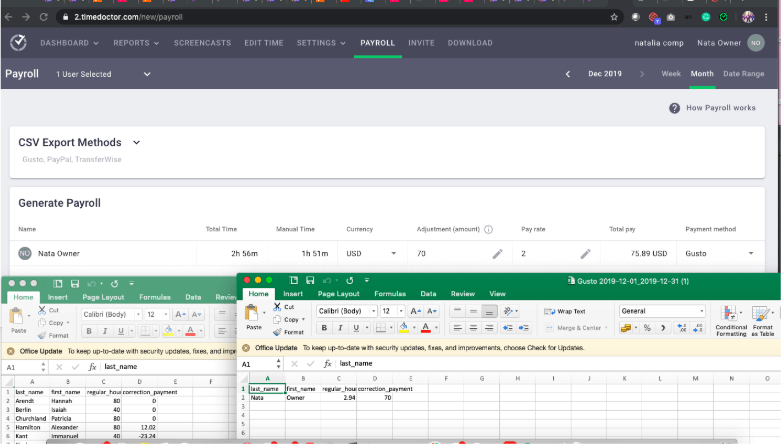Open the Screencasts link
This screenshot has height=446, width=782.
202,43
